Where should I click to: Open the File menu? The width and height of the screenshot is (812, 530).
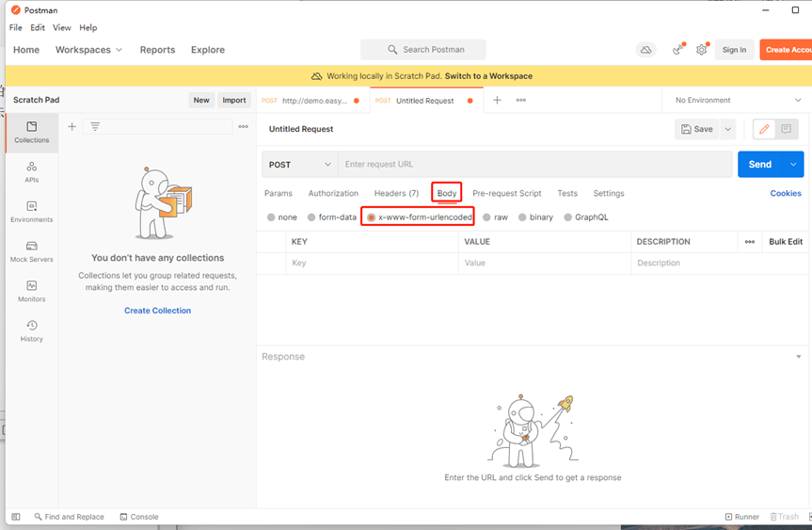pos(16,27)
